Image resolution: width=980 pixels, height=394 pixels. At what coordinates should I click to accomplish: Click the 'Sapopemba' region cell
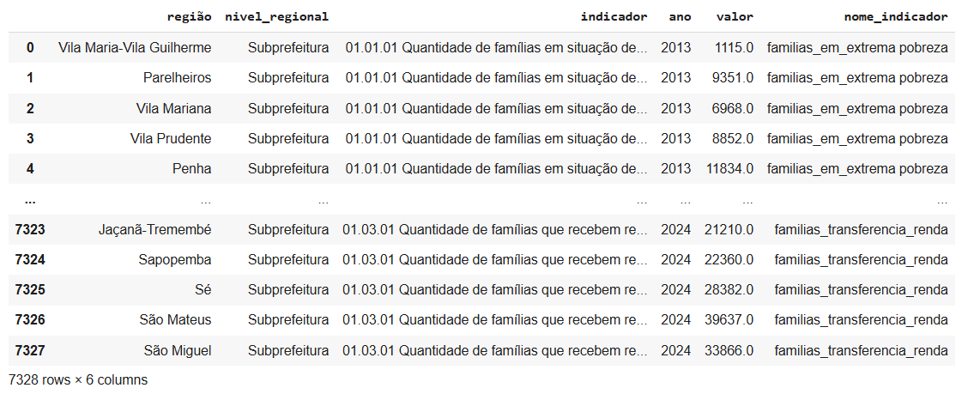[174, 260]
